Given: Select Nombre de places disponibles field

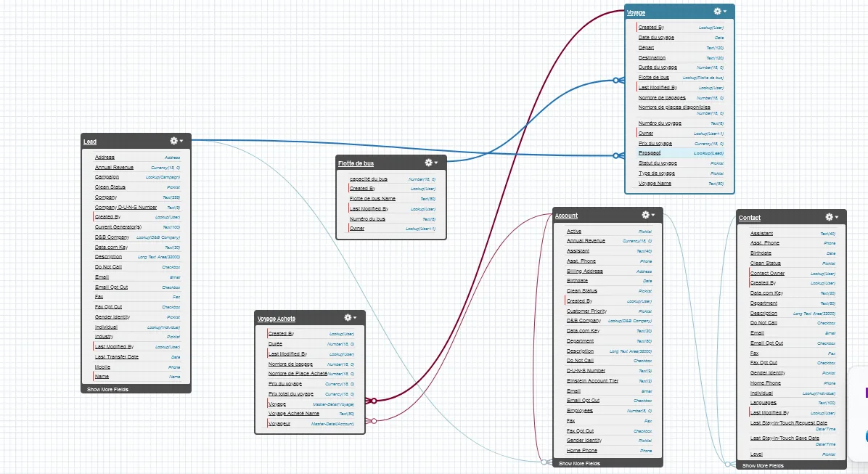Looking at the screenshot, I should coord(680,110).
